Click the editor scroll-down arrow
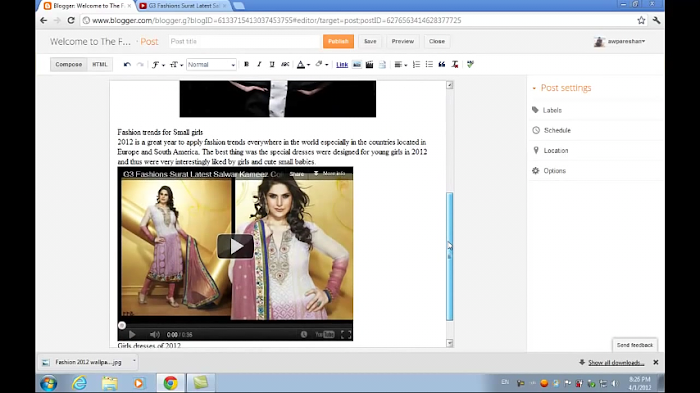This screenshot has height=393, width=700. (x=450, y=343)
